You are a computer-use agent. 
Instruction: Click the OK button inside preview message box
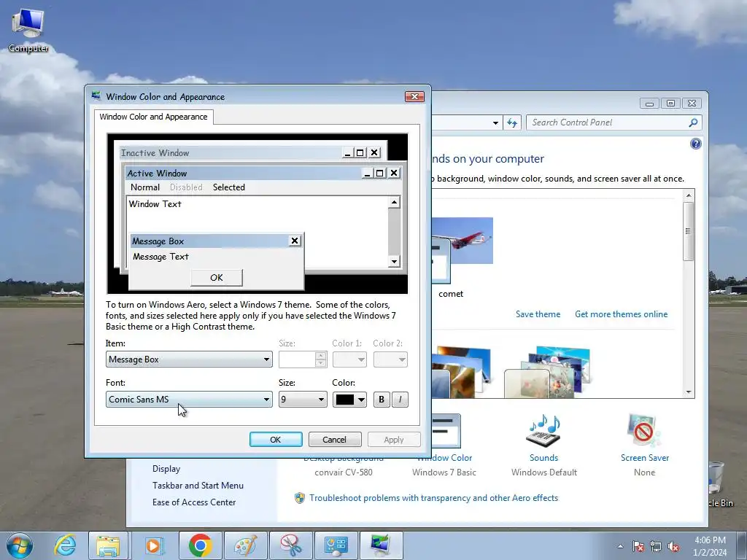coord(217,278)
